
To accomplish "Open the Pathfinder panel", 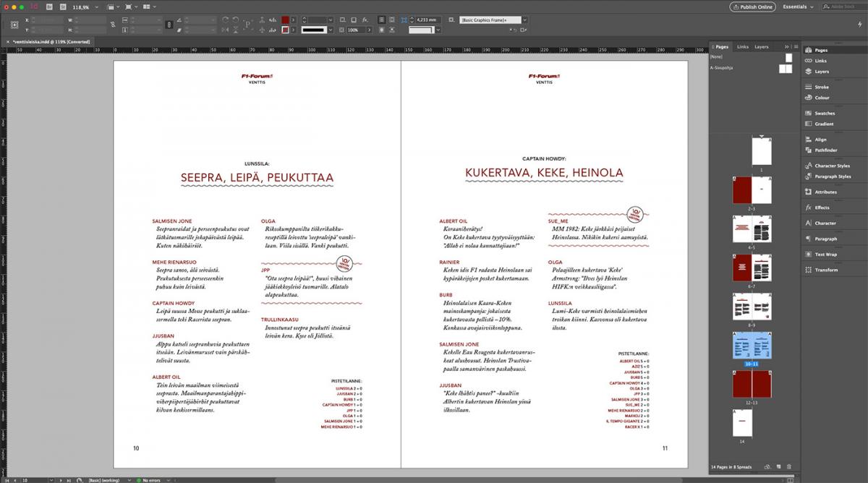I will click(x=825, y=150).
